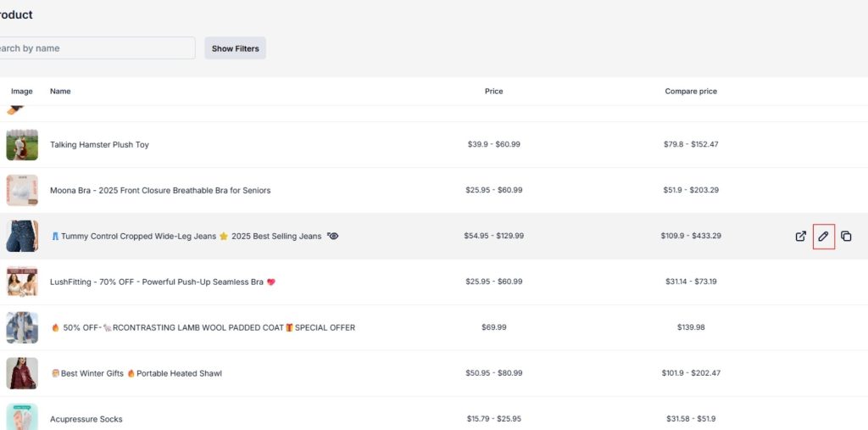The height and width of the screenshot is (430, 868).
Task: Open LushFitting bra product thumbnail
Action: tap(22, 282)
